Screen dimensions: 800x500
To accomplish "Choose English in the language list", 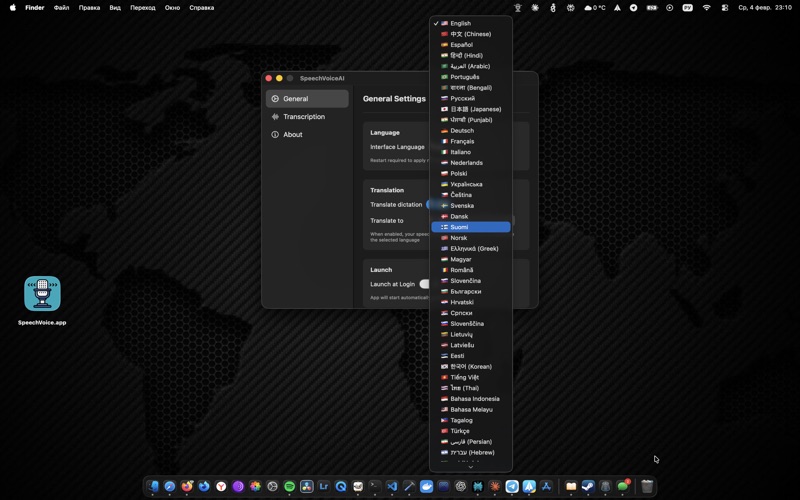I will click(471, 23).
